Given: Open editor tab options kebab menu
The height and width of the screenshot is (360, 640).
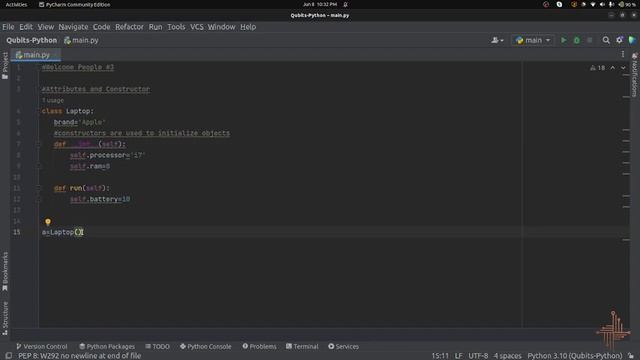Looking at the screenshot, I should click(x=623, y=54).
